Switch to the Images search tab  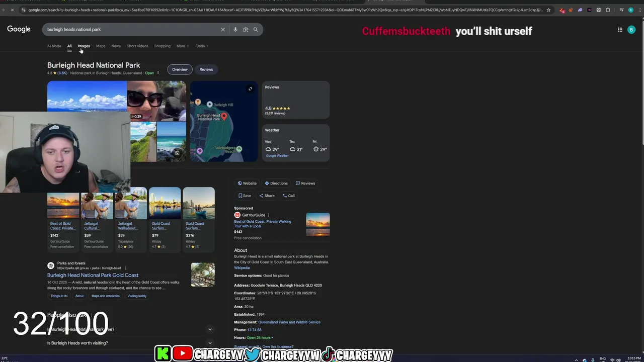[x=84, y=46]
